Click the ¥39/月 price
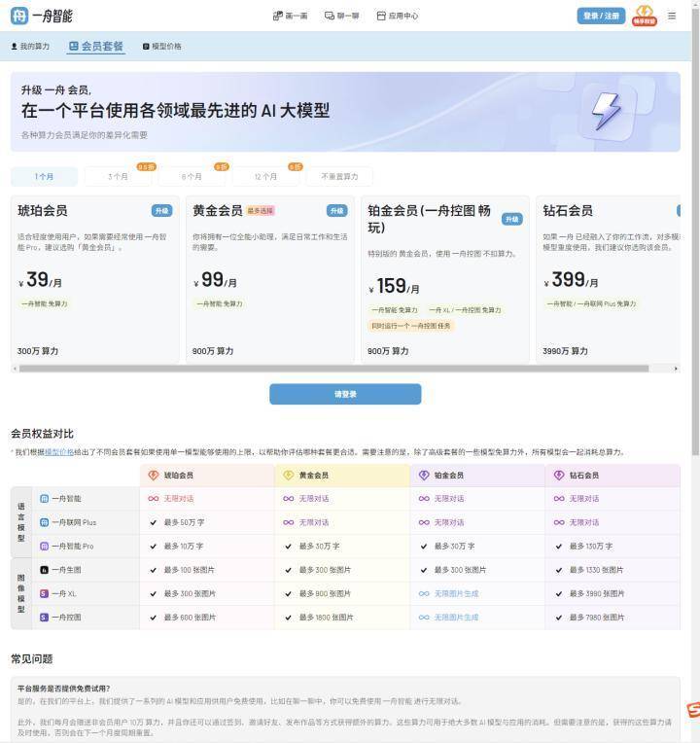Image resolution: width=700 pixels, height=743 pixels. pyautogui.click(x=40, y=279)
